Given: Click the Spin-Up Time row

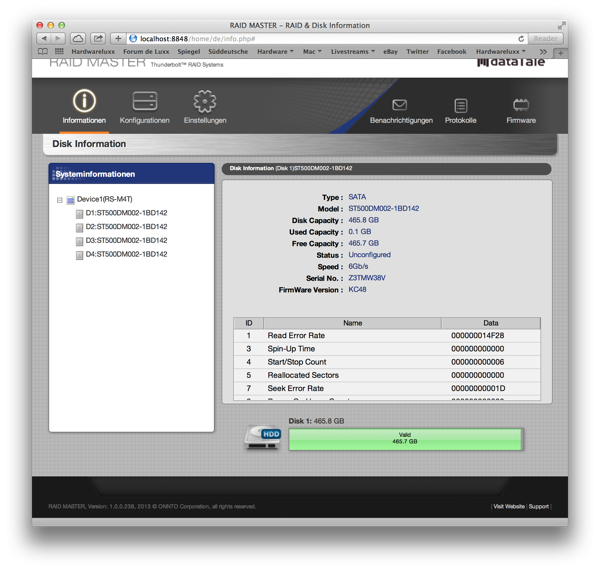Looking at the screenshot, I should pyautogui.click(x=387, y=349).
